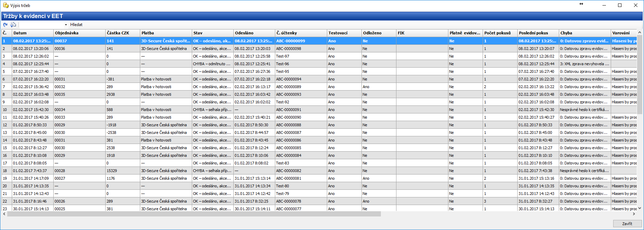The height and width of the screenshot is (230, 644).
Task: Maximize the Výpis tržeb window
Action: pos(620,5)
